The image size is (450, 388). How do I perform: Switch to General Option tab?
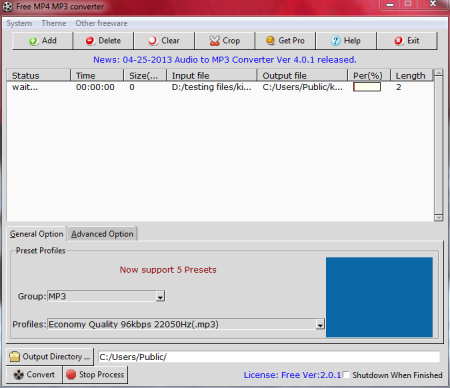36,234
